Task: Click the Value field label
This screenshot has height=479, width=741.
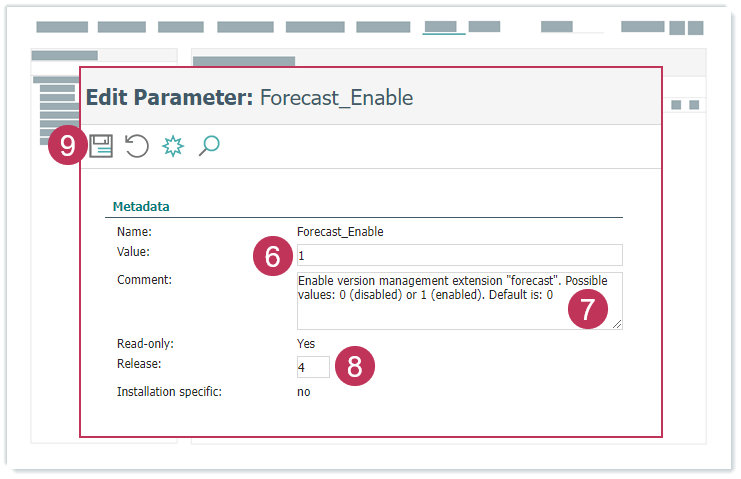Action: pos(133,252)
